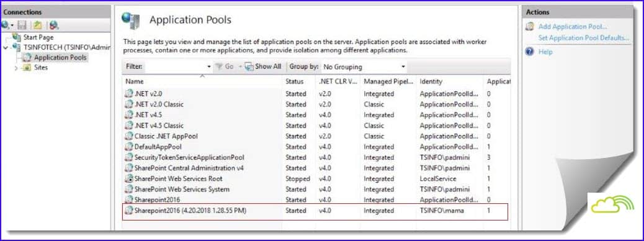The height and width of the screenshot is (241, 644).
Task: Click the .NET v2.0 Classic pool icon
Action: tap(129, 104)
